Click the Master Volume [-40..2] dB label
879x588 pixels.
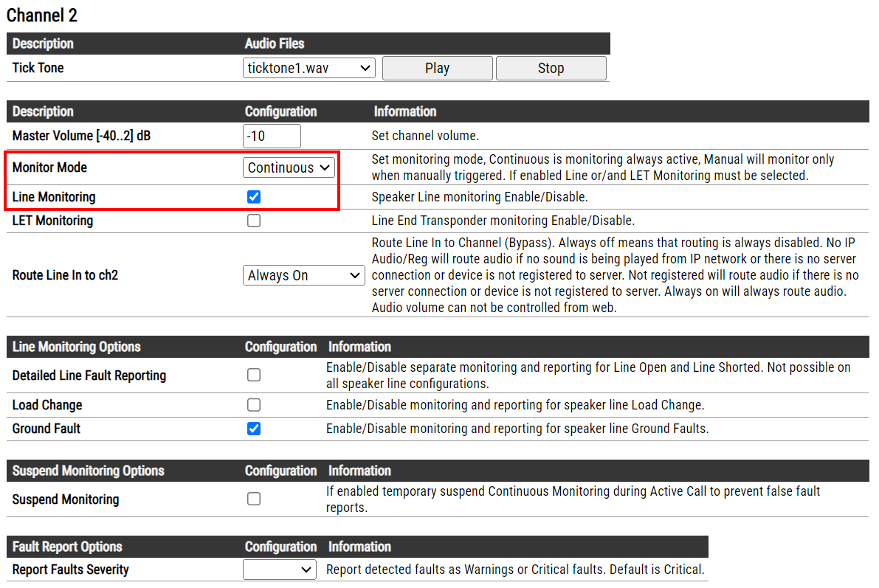tap(81, 136)
